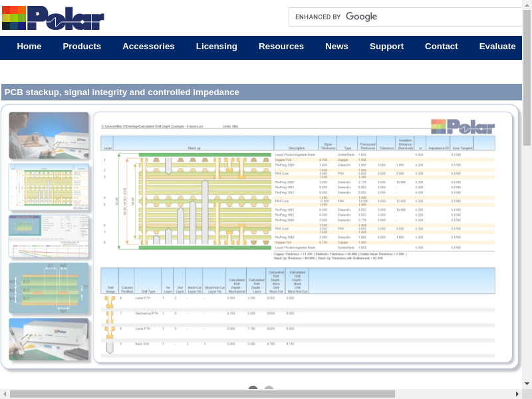Open the Support section
This screenshot has width=532, height=399.
[x=386, y=47]
